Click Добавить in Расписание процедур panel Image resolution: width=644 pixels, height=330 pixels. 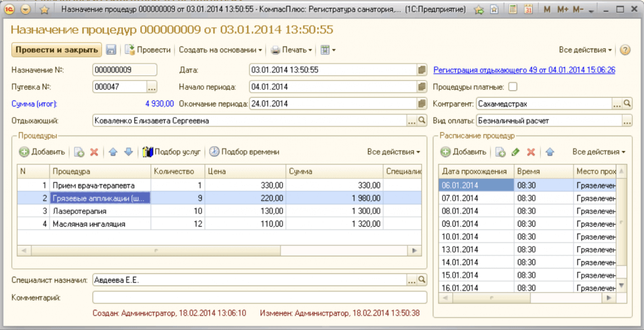(464, 152)
